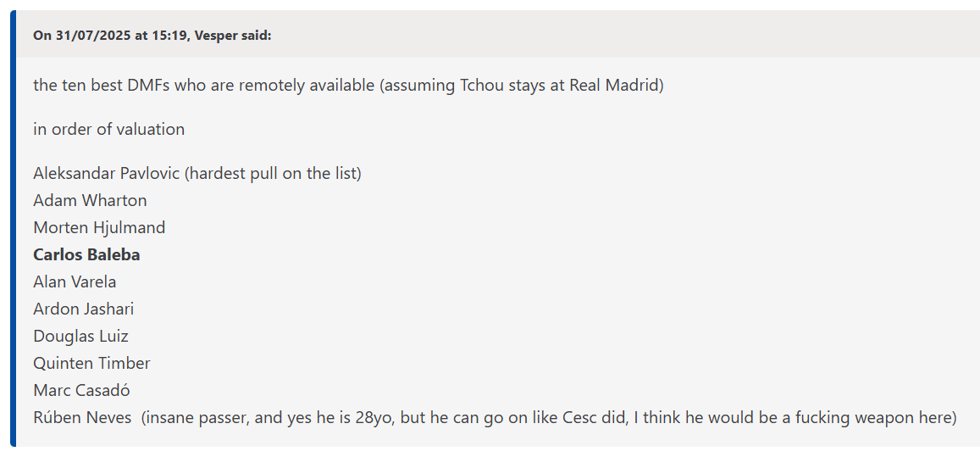The height and width of the screenshot is (457, 980).
Task: Click on Aleksandar Pavlovic in the list
Action: [106, 174]
